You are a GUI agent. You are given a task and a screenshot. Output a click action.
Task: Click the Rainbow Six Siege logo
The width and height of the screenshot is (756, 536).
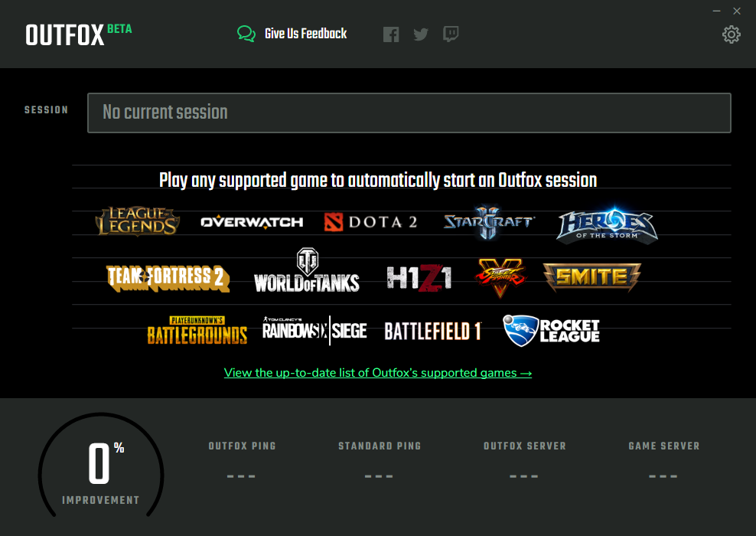pyautogui.click(x=313, y=329)
